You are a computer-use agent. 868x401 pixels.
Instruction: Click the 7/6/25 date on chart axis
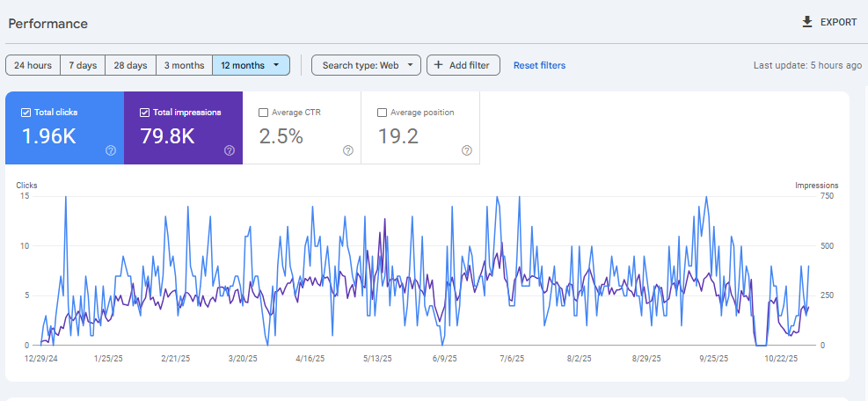click(x=511, y=359)
